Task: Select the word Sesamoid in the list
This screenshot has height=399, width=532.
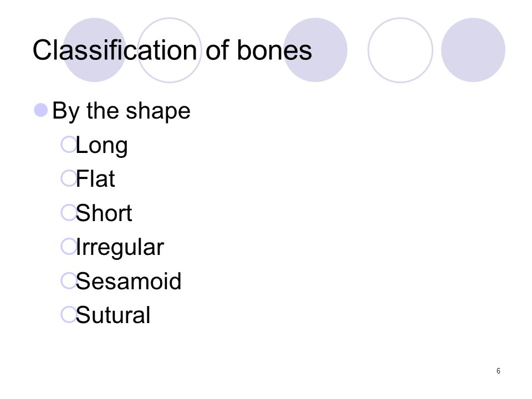Action: 129,282
